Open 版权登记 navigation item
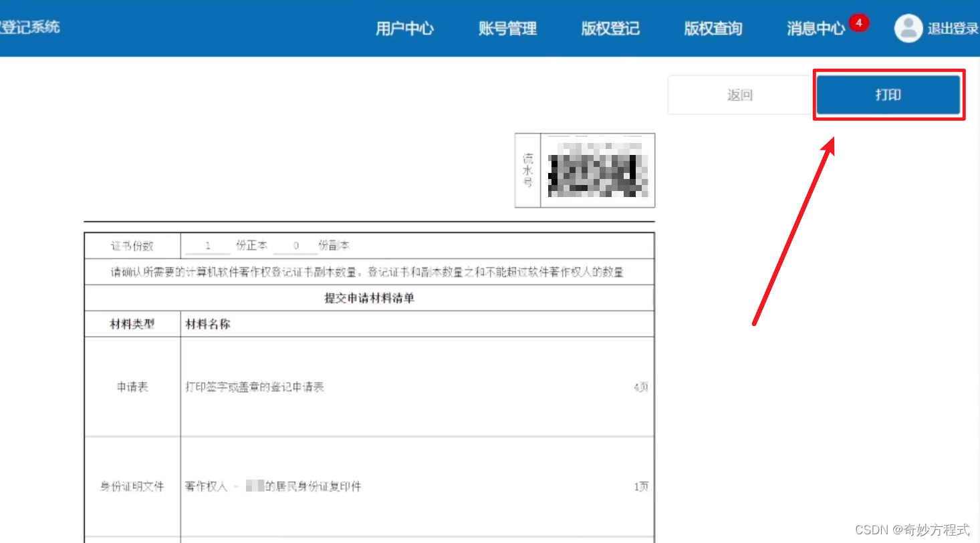Image resolution: width=980 pixels, height=543 pixels. click(x=610, y=29)
